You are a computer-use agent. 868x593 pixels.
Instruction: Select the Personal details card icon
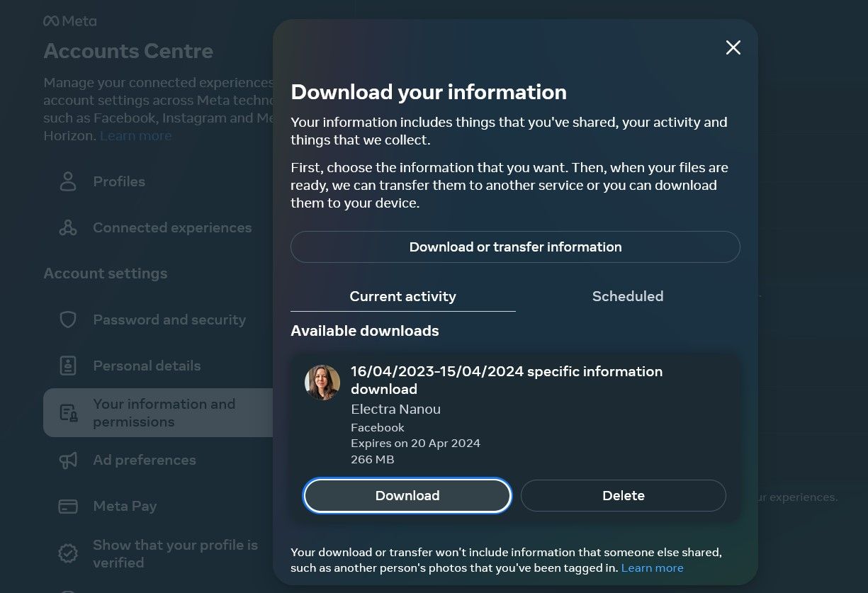click(x=67, y=366)
